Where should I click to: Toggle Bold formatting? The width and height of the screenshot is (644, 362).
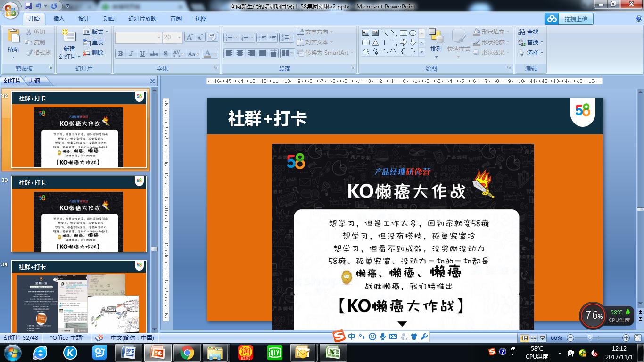click(120, 54)
